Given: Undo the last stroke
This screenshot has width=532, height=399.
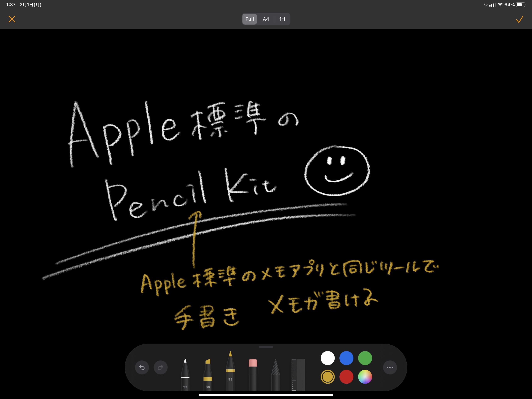Looking at the screenshot, I should (x=142, y=367).
